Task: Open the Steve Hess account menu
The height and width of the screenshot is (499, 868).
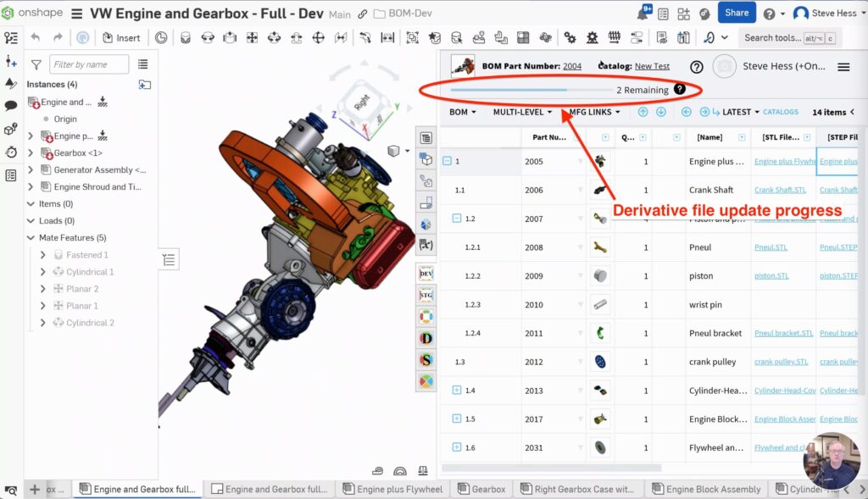Action: tap(829, 14)
